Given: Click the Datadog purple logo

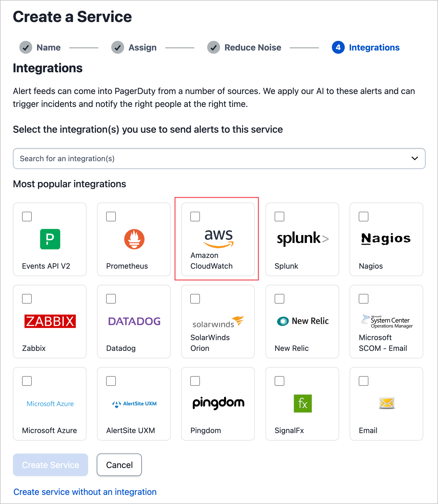Looking at the screenshot, I should [134, 321].
